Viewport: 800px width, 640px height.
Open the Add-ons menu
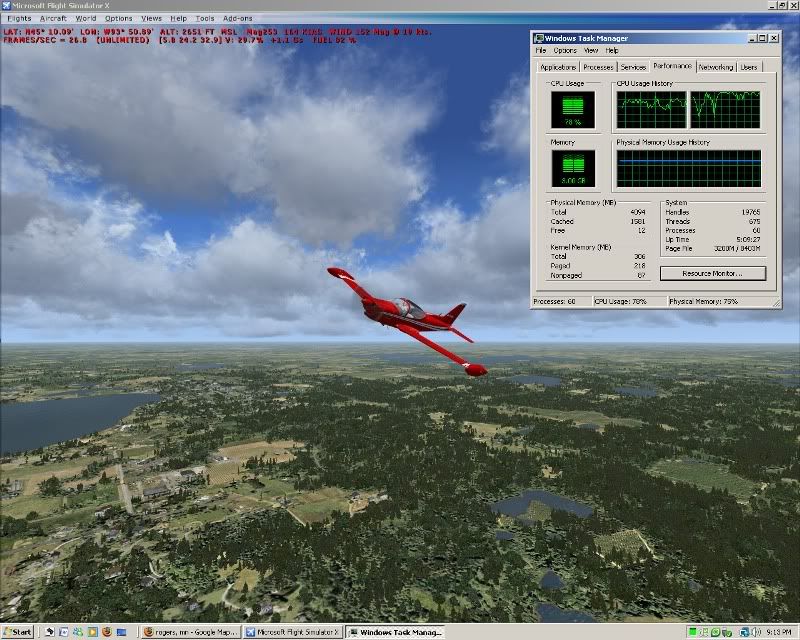pos(237,18)
